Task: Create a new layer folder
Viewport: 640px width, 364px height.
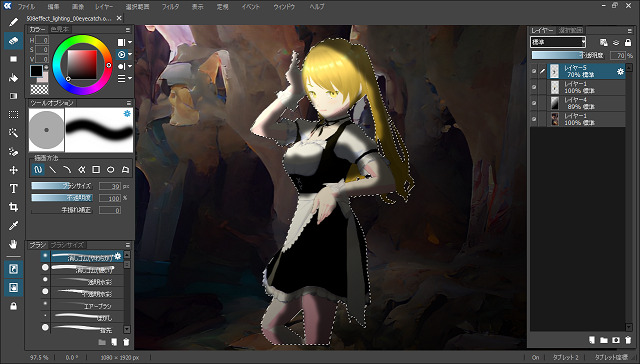Action: [604, 340]
